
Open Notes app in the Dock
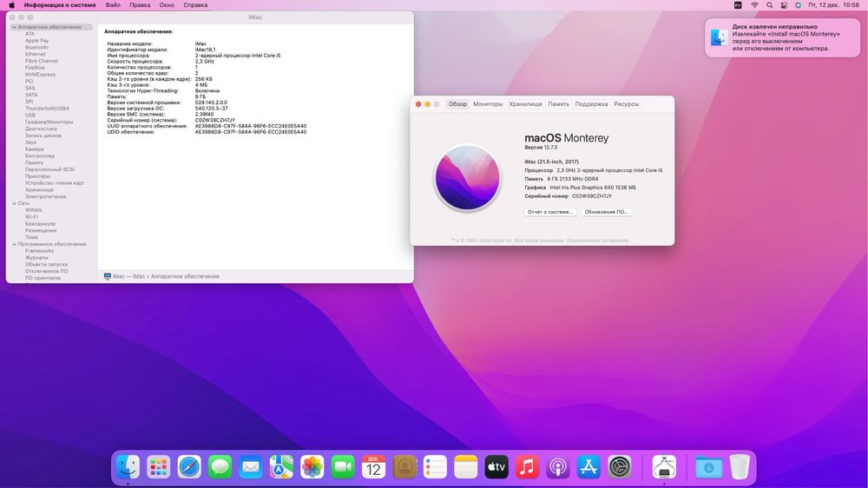pos(465,467)
